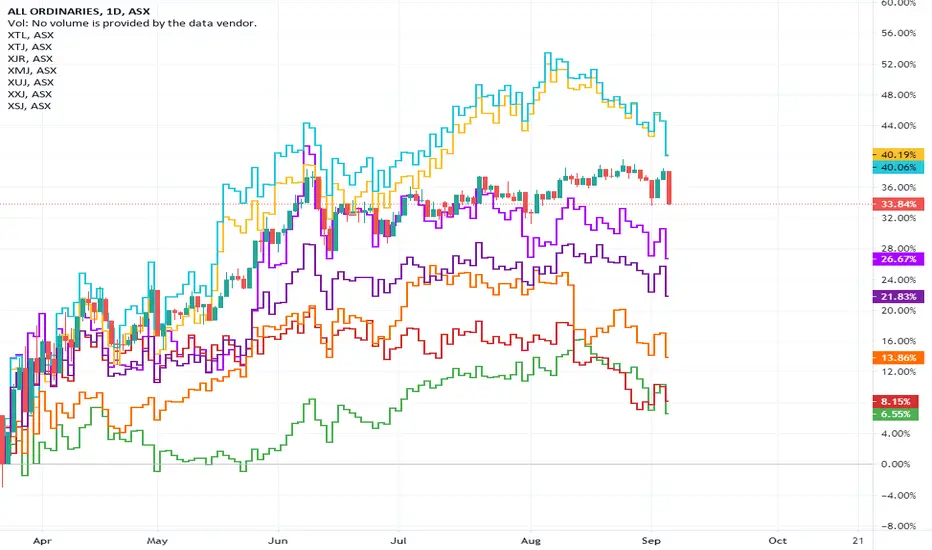Select the XTL, ASX legend entry
932x550 pixels.
point(30,35)
